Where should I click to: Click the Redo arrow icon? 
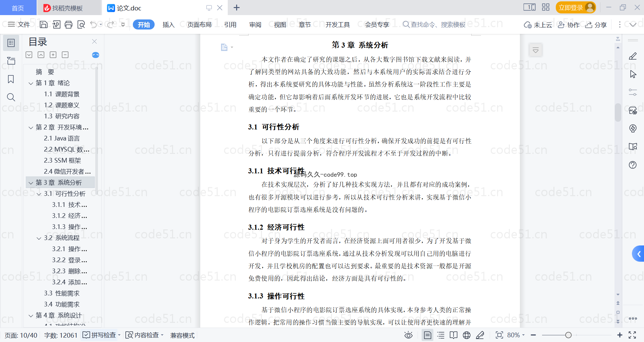pyautogui.click(x=110, y=24)
